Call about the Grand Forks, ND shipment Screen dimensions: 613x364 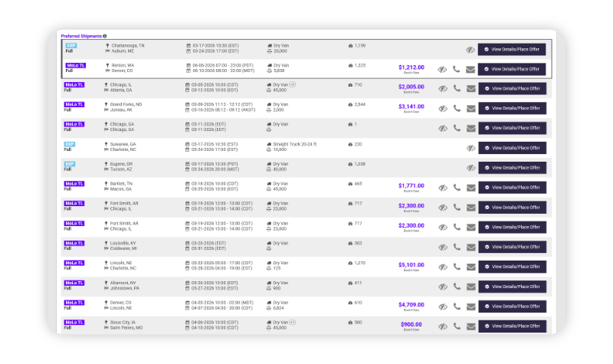457,108
